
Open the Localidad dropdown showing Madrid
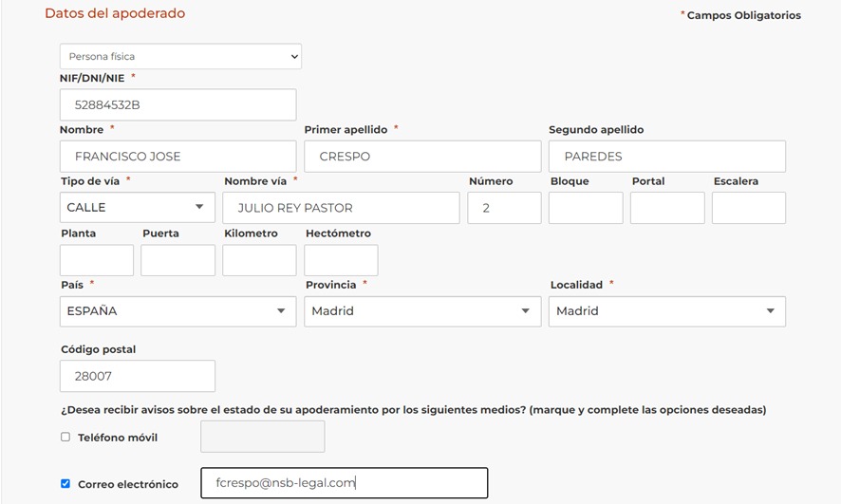[666, 311]
